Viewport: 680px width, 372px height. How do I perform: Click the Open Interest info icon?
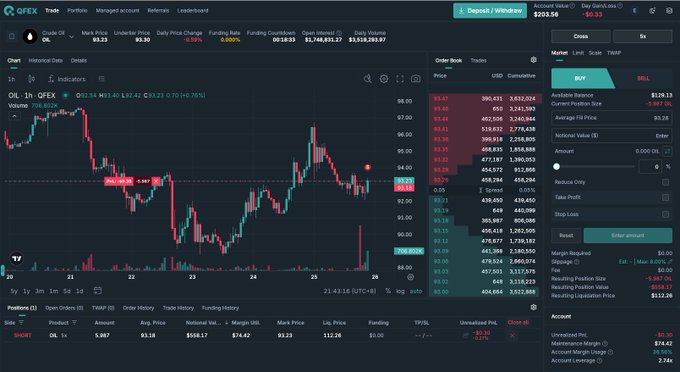point(339,33)
